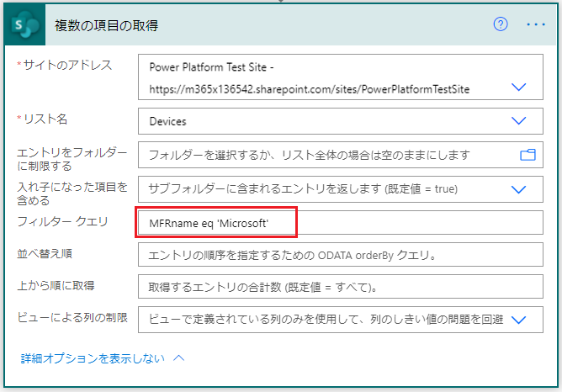The image size is (562, 392).
Task: Click the Power Platform Test Site text
Action: [211, 67]
